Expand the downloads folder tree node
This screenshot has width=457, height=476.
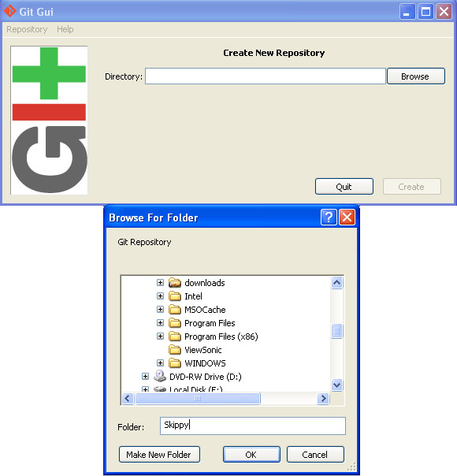click(160, 283)
